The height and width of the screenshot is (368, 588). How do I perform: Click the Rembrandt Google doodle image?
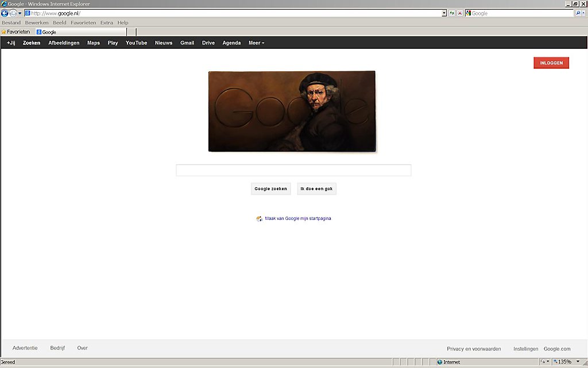(x=292, y=111)
